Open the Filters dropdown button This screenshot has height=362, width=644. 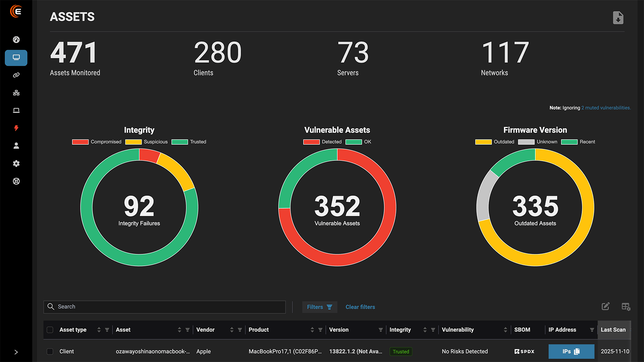pyautogui.click(x=319, y=307)
